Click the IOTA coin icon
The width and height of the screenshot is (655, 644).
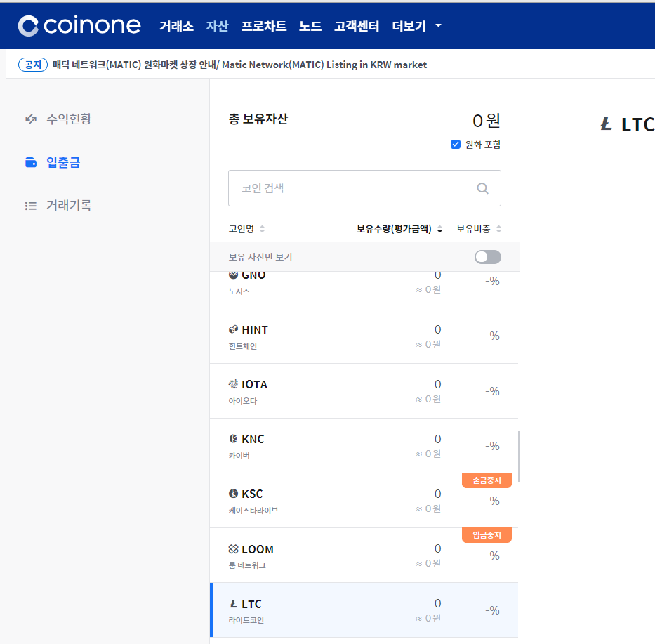tap(234, 384)
